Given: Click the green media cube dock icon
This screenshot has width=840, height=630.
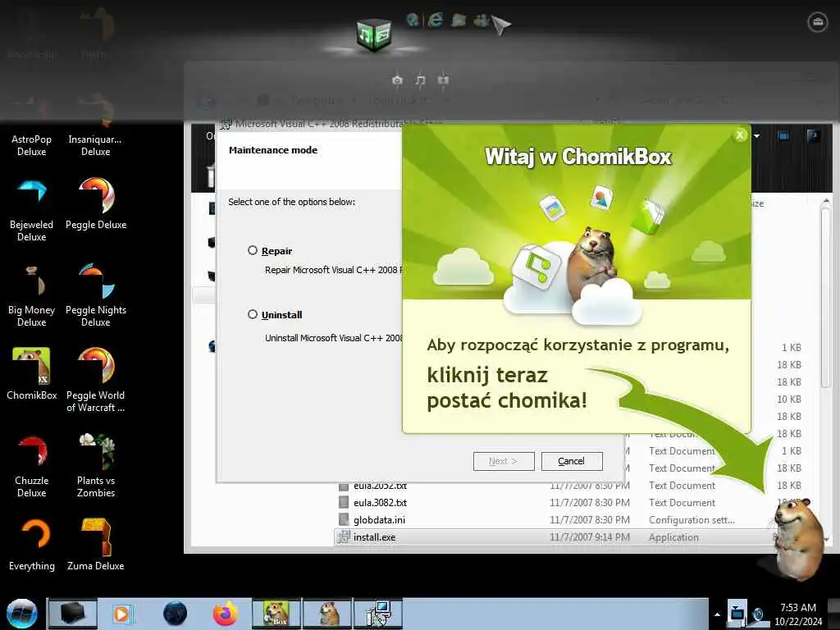Looking at the screenshot, I should (x=373, y=34).
